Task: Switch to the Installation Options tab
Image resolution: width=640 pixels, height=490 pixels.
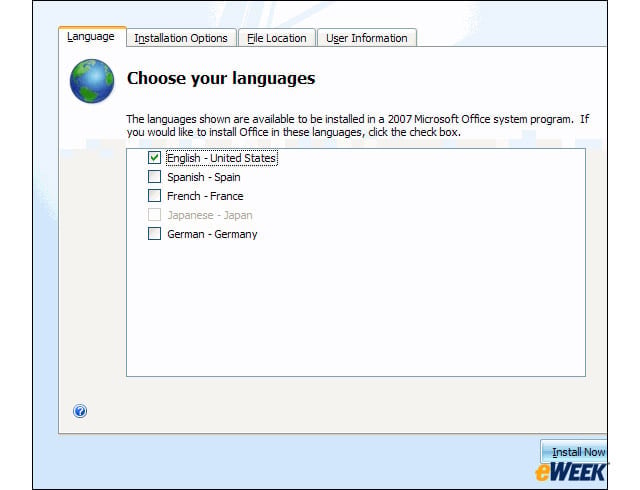Action: point(181,38)
